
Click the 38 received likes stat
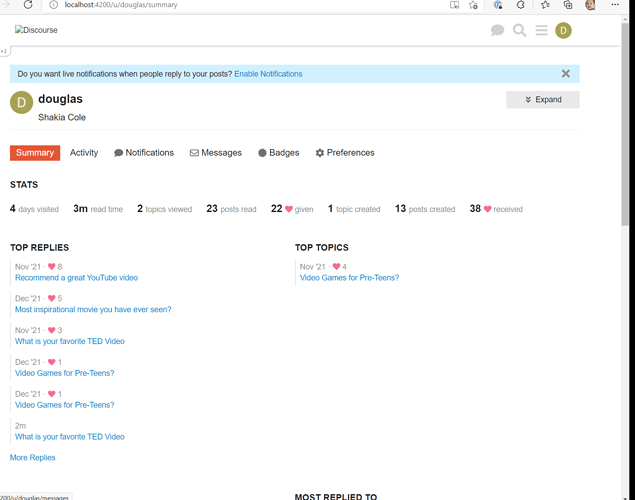(496, 209)
